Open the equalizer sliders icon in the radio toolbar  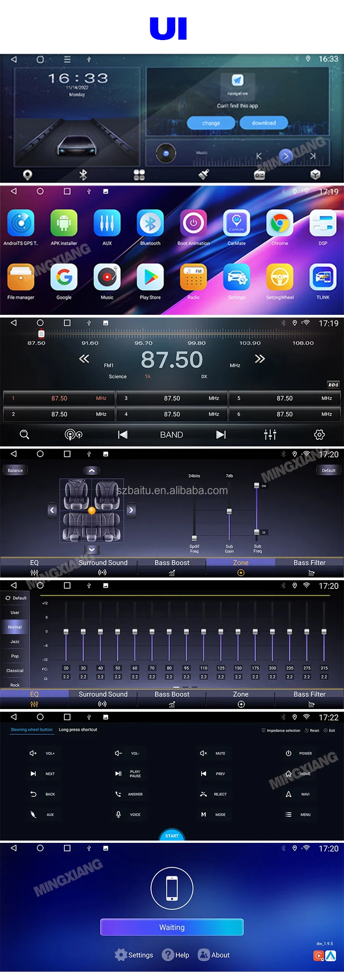pos(270,435)
